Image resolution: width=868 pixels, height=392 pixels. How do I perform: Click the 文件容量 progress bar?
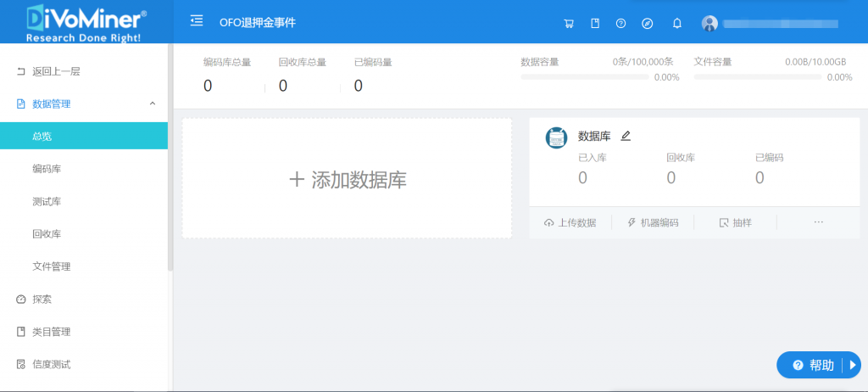pyautogui.click(x=758, y=77)
